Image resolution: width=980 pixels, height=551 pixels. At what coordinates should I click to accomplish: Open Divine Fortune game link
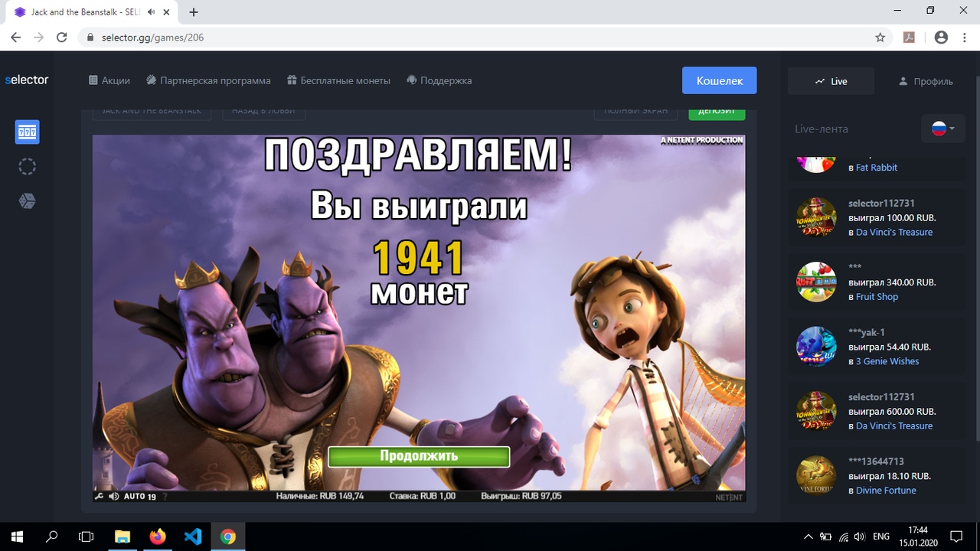coord(886,491)
